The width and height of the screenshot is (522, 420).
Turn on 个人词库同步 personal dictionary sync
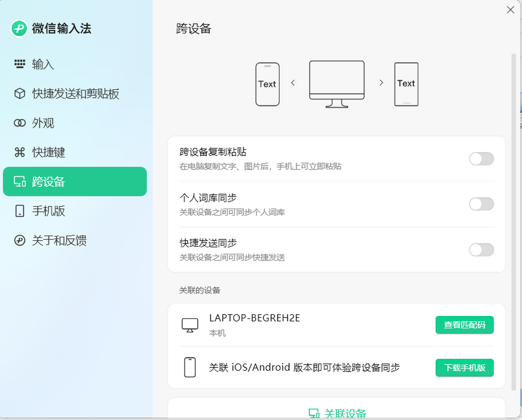(x=482, y=204)
